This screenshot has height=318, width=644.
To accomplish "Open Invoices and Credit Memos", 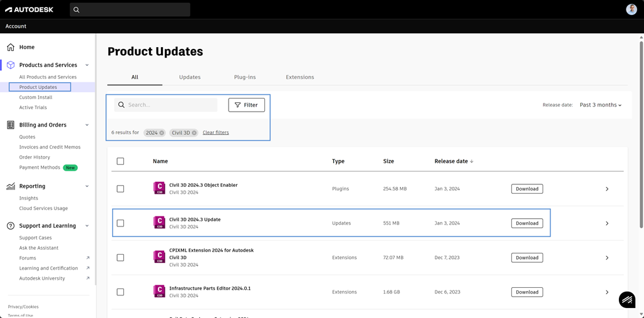I will pyautogui.click(x=49, y=147).
